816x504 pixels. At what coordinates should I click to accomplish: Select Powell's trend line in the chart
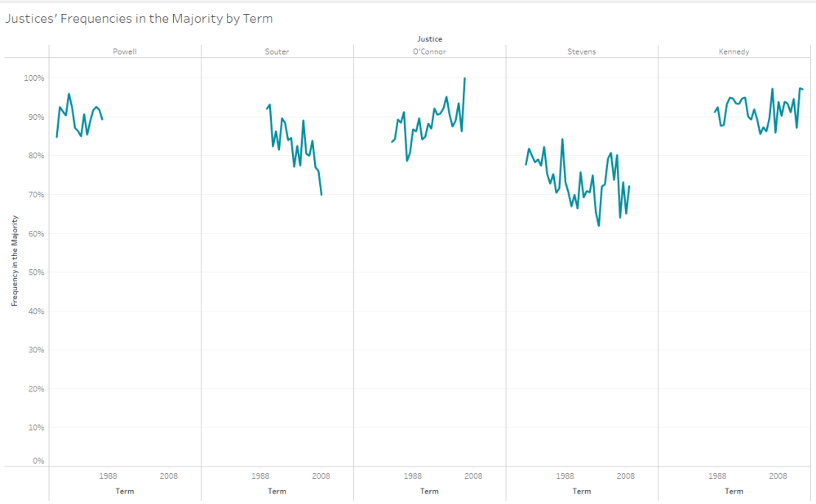pyautogui.click(x=69, y=95)
